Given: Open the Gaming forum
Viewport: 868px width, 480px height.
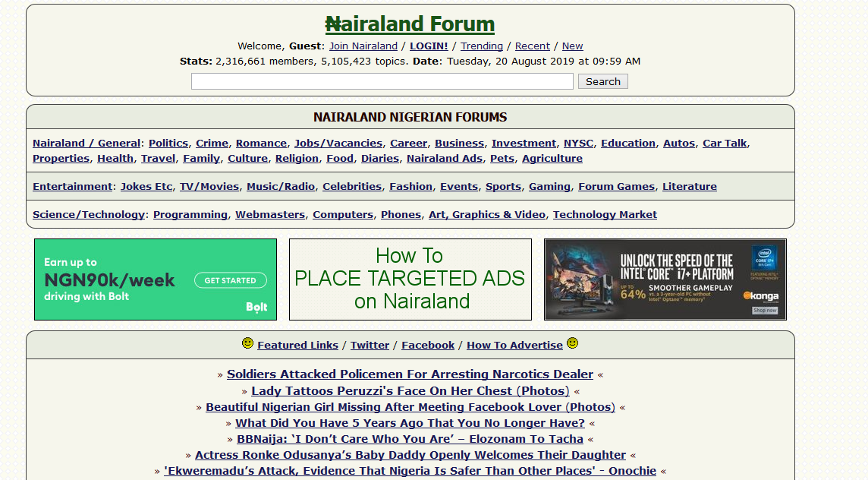Looking at the screenshot, I should pos(549,187).
